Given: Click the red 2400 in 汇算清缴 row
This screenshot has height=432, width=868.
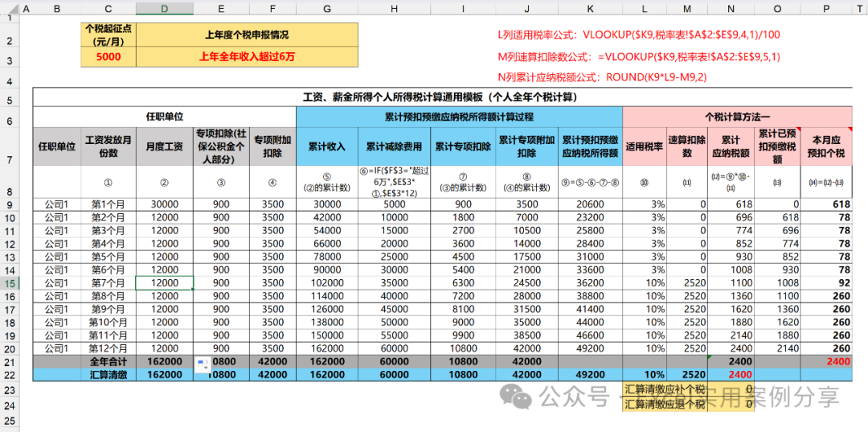Looking at the screenshot, I should pos(731,374).
